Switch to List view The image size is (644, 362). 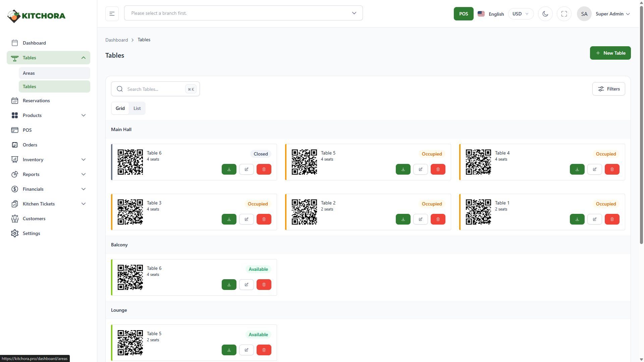tap(137, 108)
